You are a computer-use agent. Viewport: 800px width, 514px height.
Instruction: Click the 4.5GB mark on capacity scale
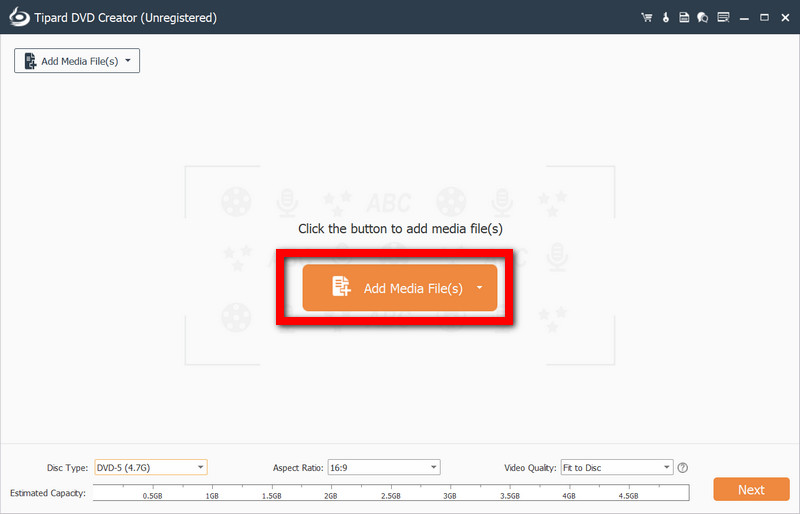629,496
